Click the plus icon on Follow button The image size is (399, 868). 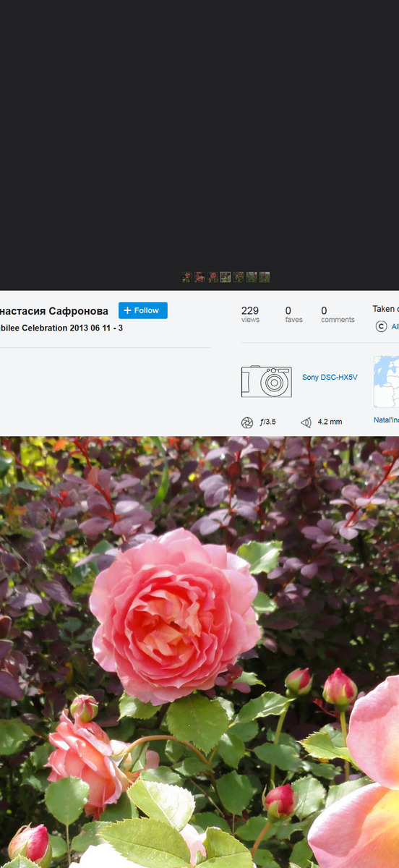(127, 310)
